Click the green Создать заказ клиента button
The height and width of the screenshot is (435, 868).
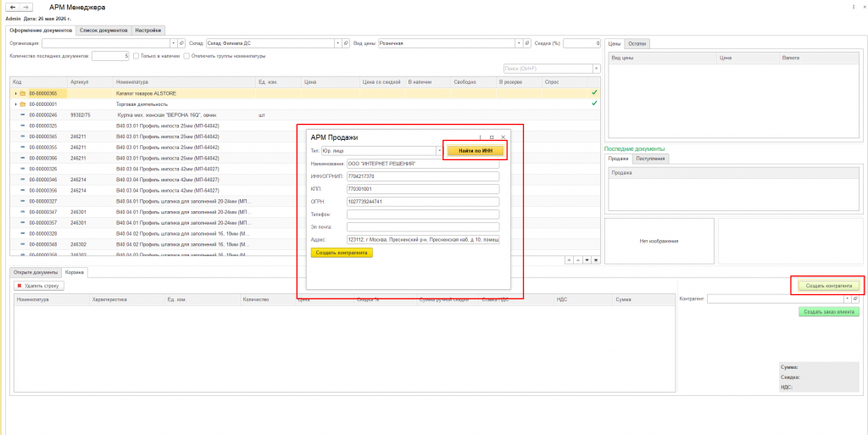828,311
